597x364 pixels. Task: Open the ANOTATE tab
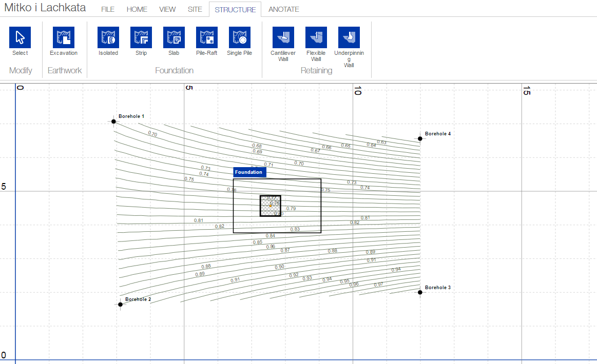coord(284,9)
